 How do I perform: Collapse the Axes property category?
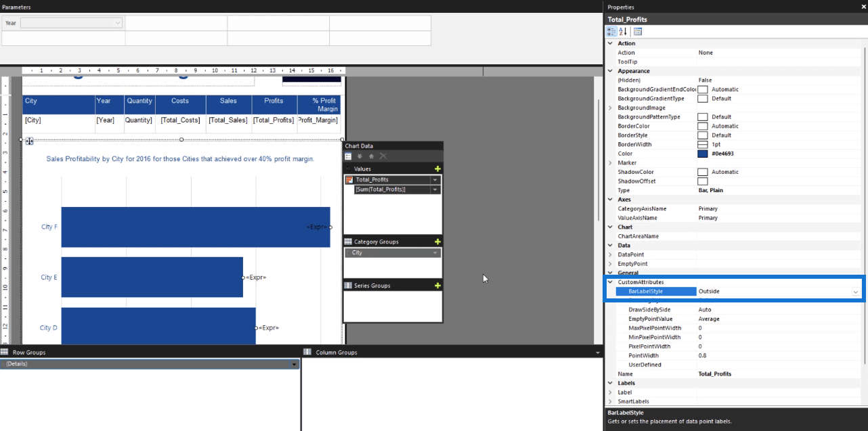pyautogui.click(x=611, y=200)
